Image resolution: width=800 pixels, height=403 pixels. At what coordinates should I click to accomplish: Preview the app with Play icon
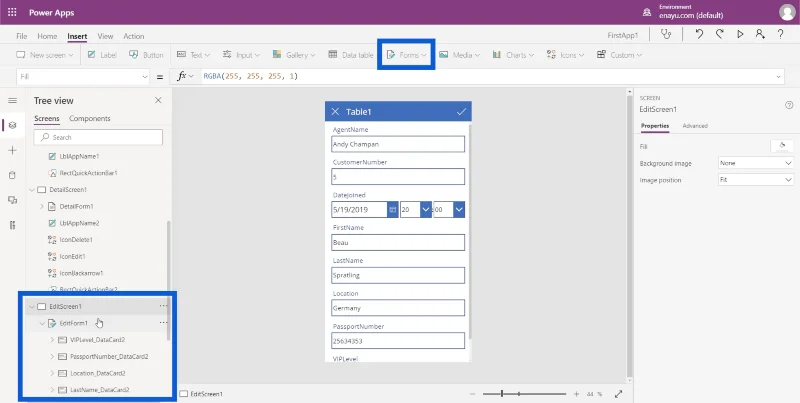coord(740,34)
